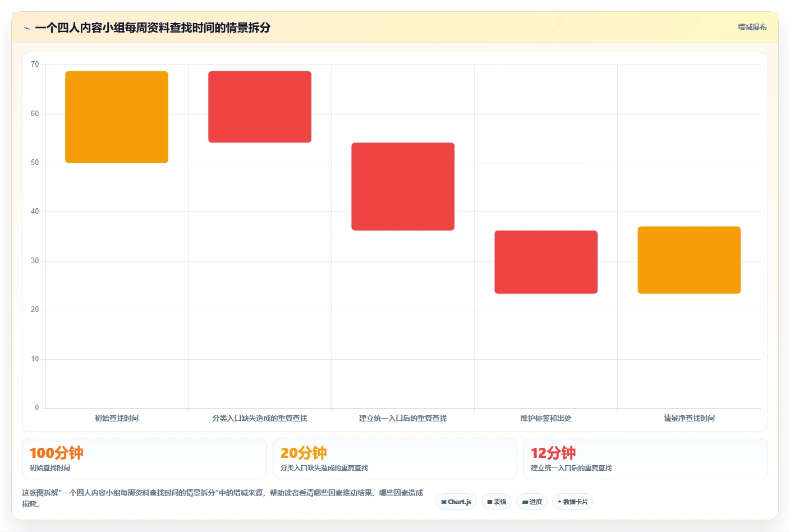This screenshot has width=790, height=532.
Task: Click y-axis tick value 20
Action: (x=35, y=310)
